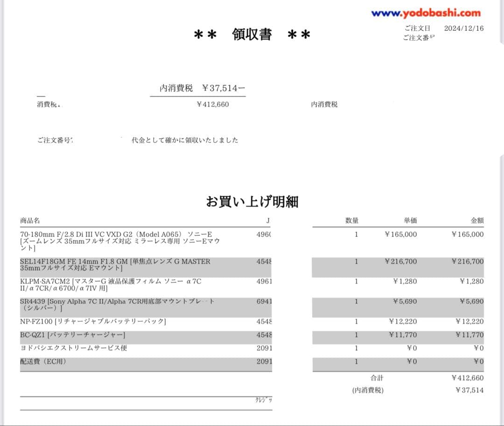Click the 数量 column header

(352, 220)
